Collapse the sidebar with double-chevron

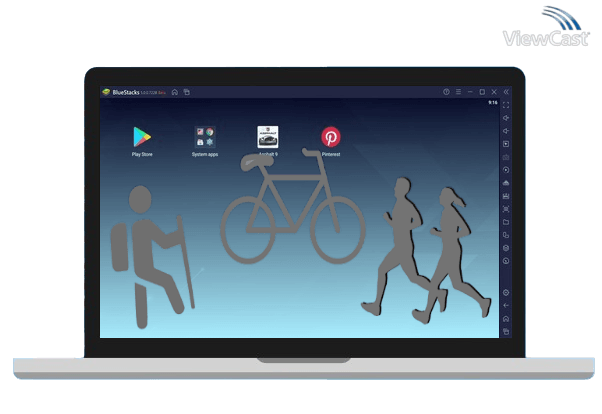pos(506,92)
